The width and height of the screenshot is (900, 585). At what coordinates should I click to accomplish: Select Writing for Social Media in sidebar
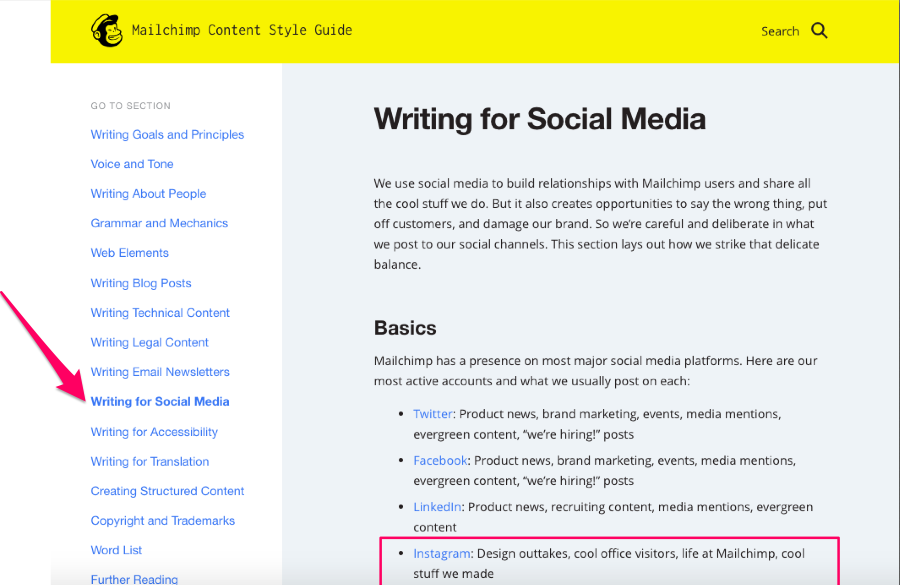[x=160, y=401]
